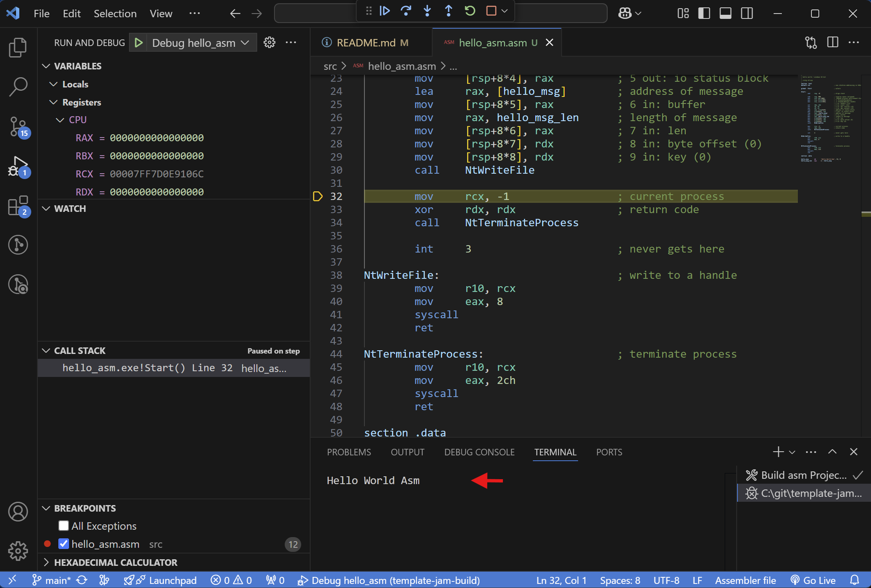Click errors and warnings count in status bar
Image resolution: width=871 pixels, height=588 pixels.
pyautogui.click(x=231, y=580)
